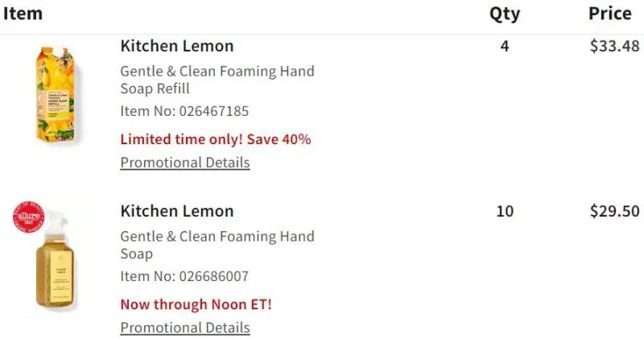Click the Now through Noon ET! promo text
Viewport: 644px width, 339px height.
pos(196,304)
